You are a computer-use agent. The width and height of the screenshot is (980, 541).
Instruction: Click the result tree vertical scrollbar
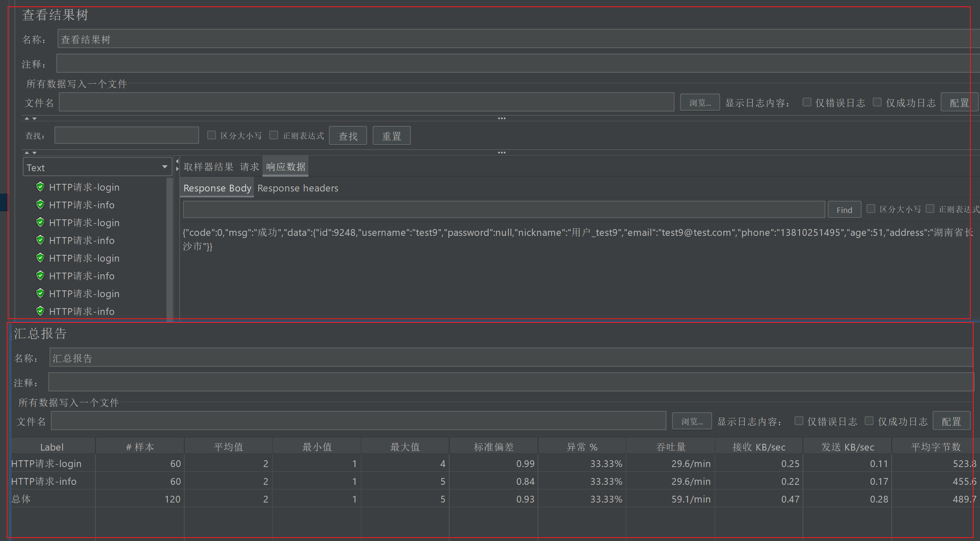point(170,249)
